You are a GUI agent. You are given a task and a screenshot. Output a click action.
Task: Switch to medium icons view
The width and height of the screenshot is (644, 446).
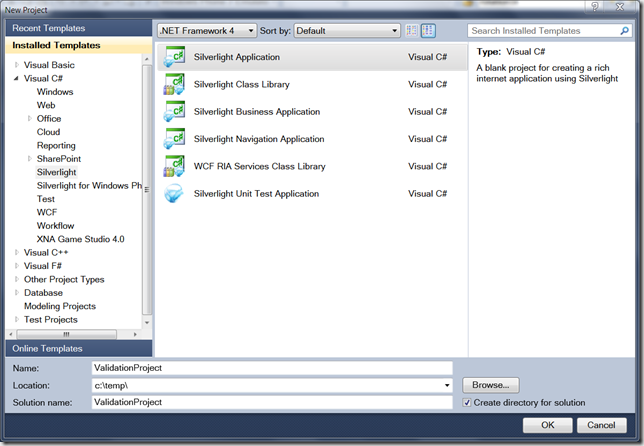pyautogui.click(x=428, y=31)
